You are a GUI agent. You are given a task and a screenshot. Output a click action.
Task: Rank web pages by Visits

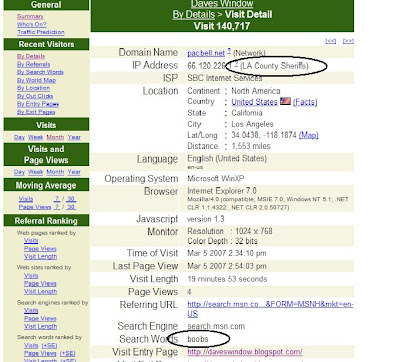point(31,241)
